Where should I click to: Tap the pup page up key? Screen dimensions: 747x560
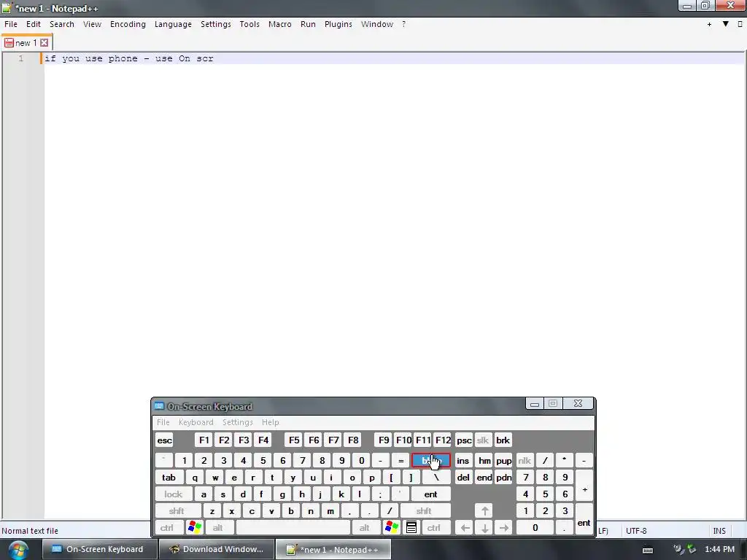point(503,461)
